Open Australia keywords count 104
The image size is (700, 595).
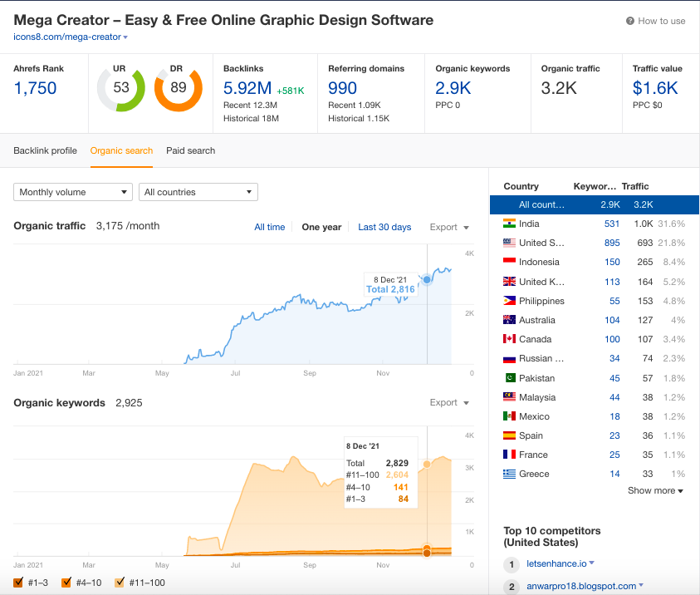612,320
